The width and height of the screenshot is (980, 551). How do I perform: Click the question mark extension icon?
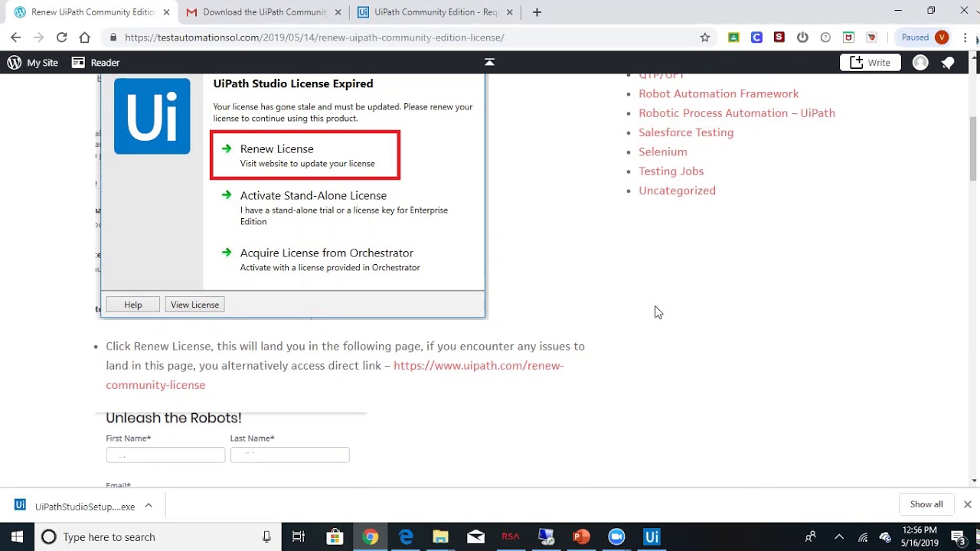pos(825,37)
